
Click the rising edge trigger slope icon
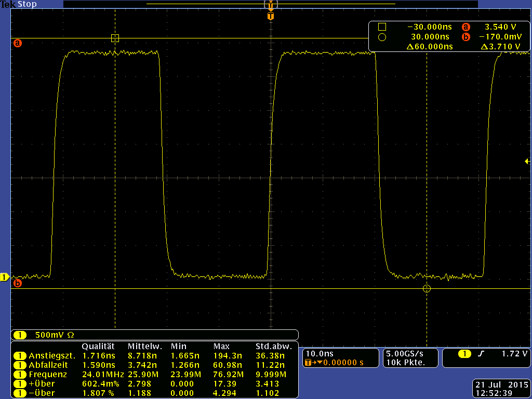pyautogui.click(x=481, y=354)
